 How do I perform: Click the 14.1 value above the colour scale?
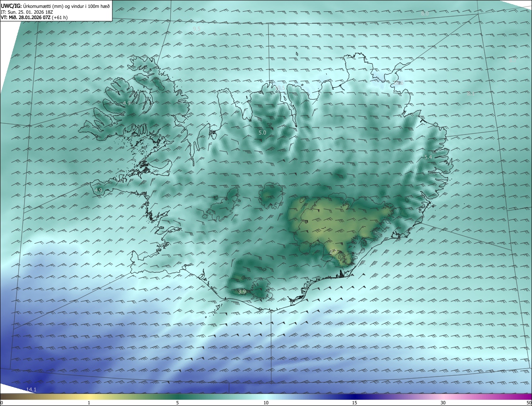point(32,389)
